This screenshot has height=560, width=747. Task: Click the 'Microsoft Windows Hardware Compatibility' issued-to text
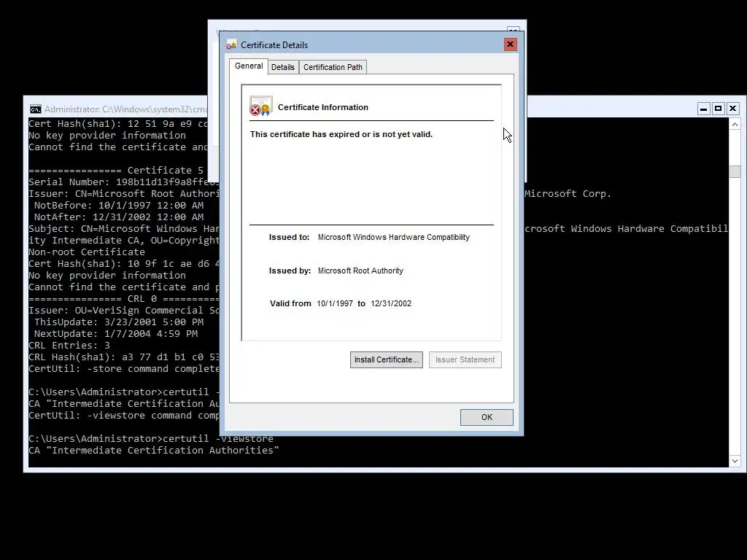pyautogui.click(x=393, y=237)
